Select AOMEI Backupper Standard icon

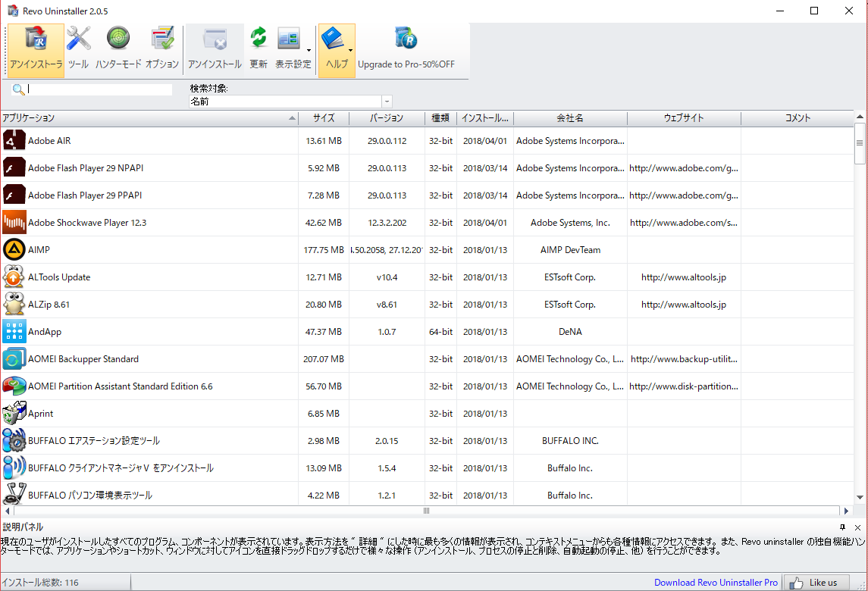(14, 358)
